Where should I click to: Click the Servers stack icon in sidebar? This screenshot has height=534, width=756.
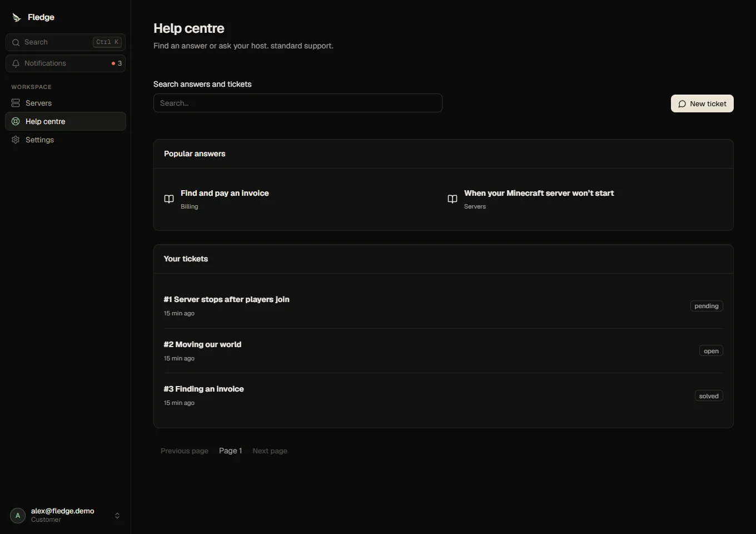[x=16, y=103]
